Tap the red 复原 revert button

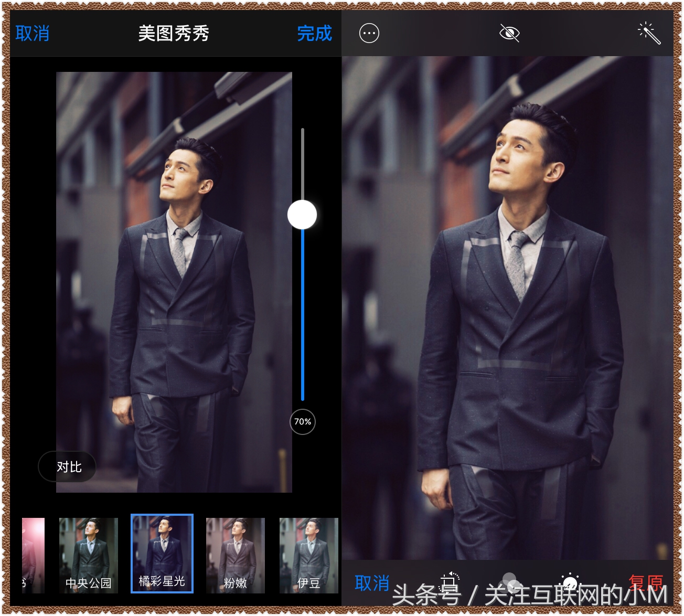646,582
